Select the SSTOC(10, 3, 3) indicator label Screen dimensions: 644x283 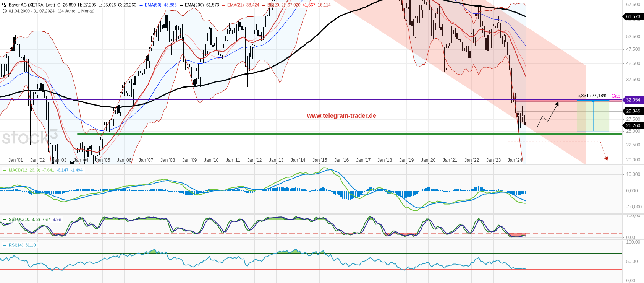[24, 220]
